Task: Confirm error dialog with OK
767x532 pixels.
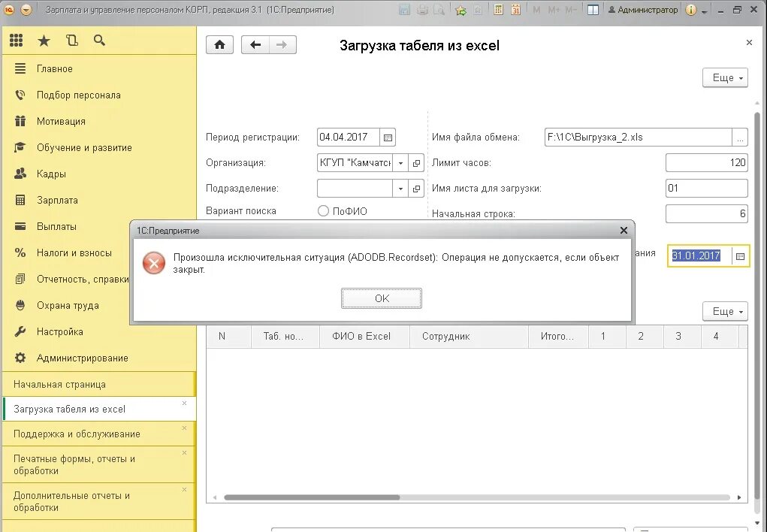Action: tap(382, 298)
